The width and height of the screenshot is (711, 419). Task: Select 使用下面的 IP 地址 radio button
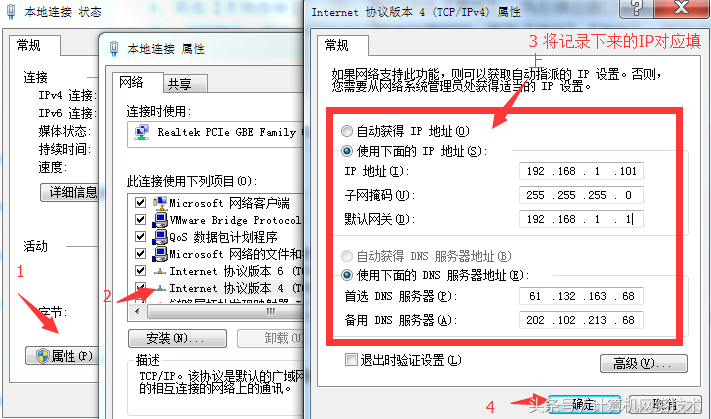pos(347,151)
